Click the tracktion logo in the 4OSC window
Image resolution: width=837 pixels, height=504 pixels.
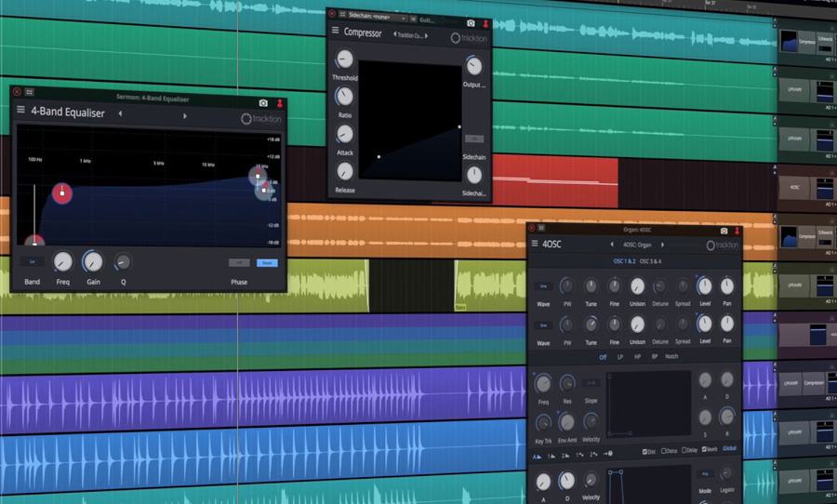[723, 245]
